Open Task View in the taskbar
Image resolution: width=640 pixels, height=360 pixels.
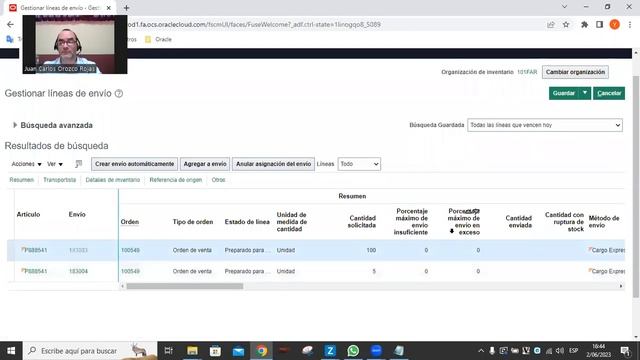point(168,351)
